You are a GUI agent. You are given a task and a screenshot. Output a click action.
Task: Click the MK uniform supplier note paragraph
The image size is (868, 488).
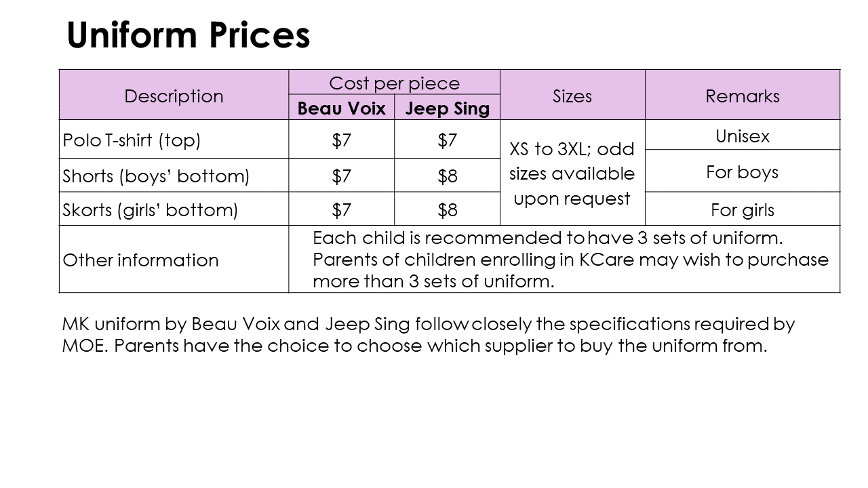428,335
